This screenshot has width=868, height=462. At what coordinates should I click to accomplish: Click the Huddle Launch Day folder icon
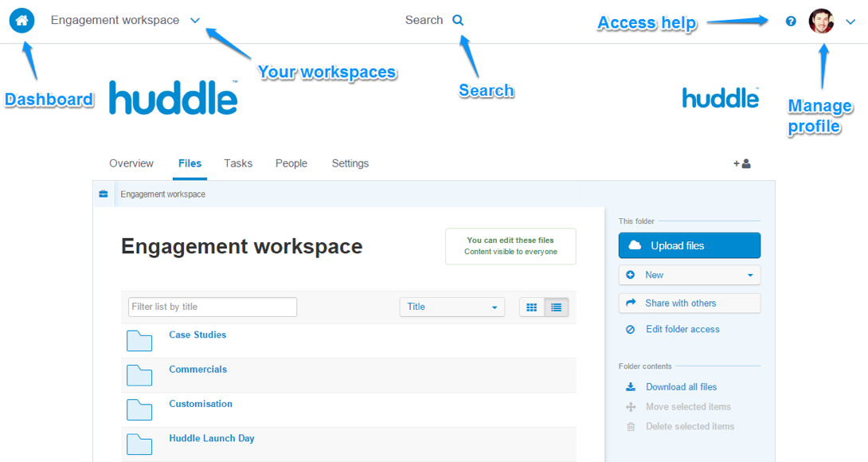139,444
